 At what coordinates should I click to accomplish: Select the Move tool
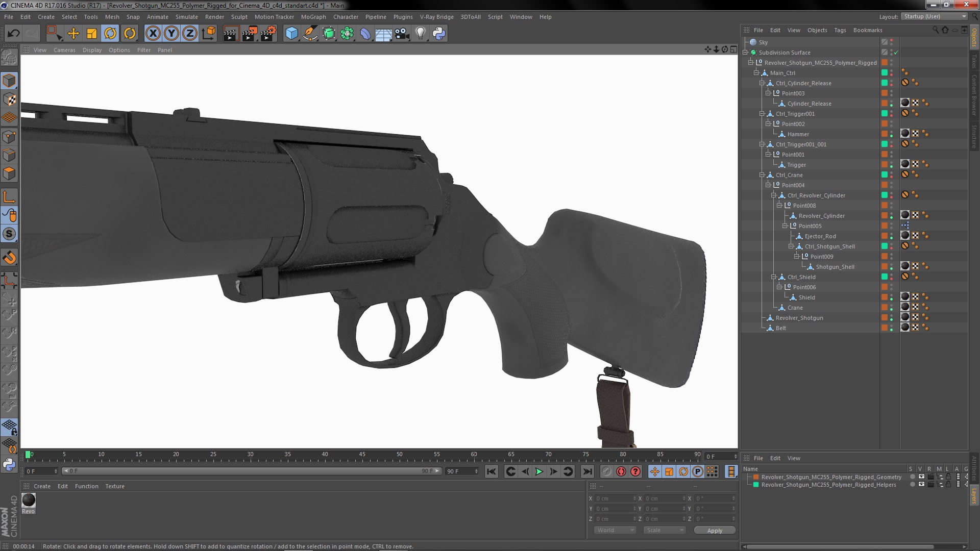[x=73, y=34]
